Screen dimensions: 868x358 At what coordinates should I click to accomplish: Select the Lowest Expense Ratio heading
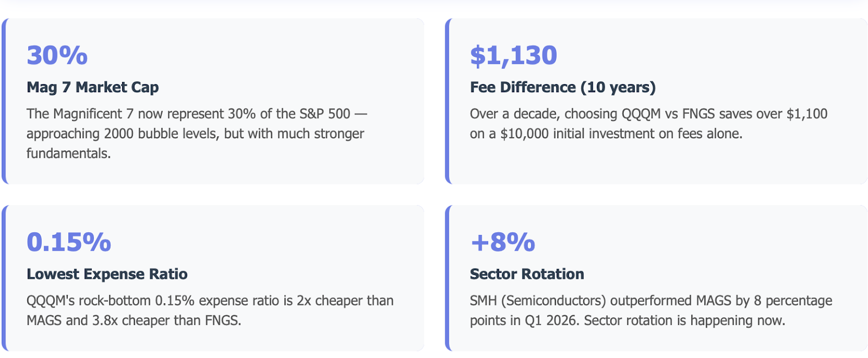click(107, 274)
